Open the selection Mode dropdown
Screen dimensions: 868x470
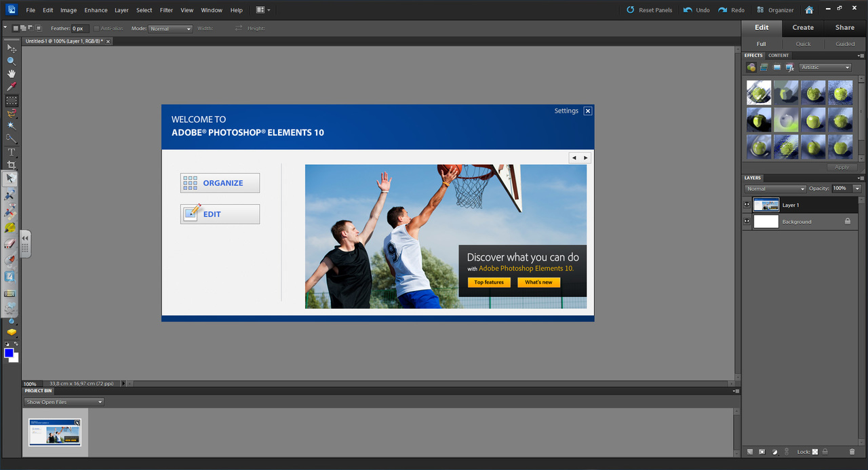pyautogui.click(x=170, y=28)
